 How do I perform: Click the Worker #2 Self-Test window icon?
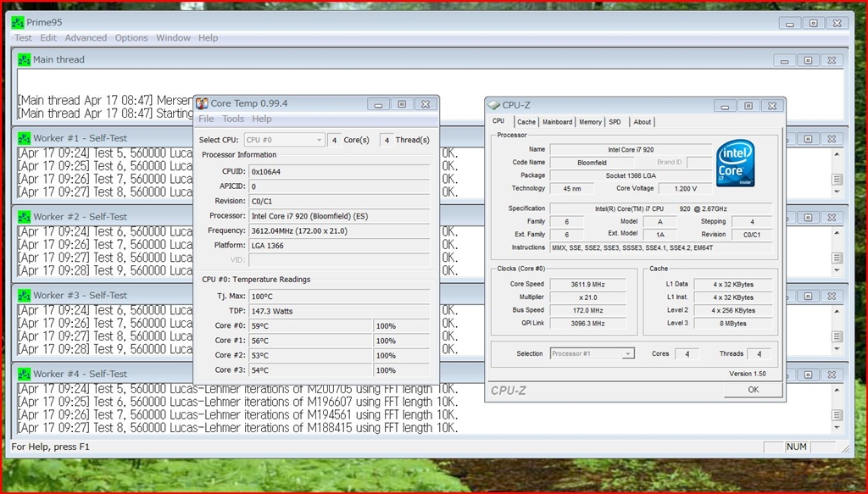pyautogui.click(x=24, y=217)
